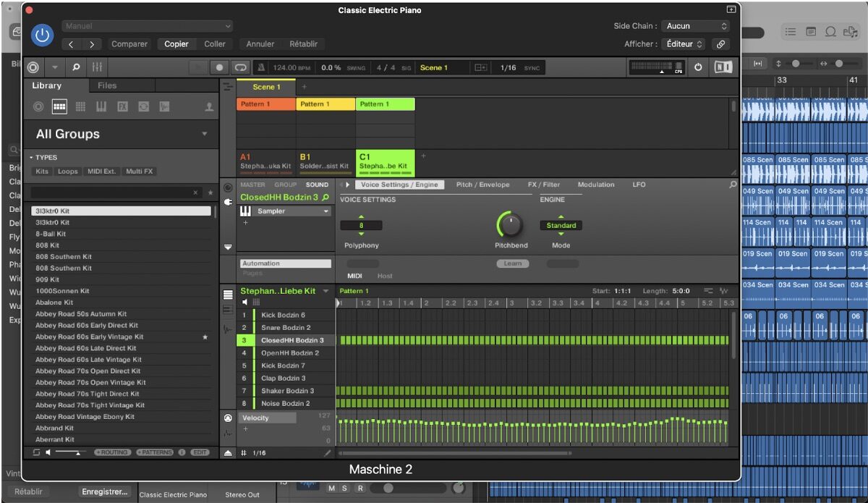Open the LFO page
Screen dimensions: 868x503
[x=639, y=185]
